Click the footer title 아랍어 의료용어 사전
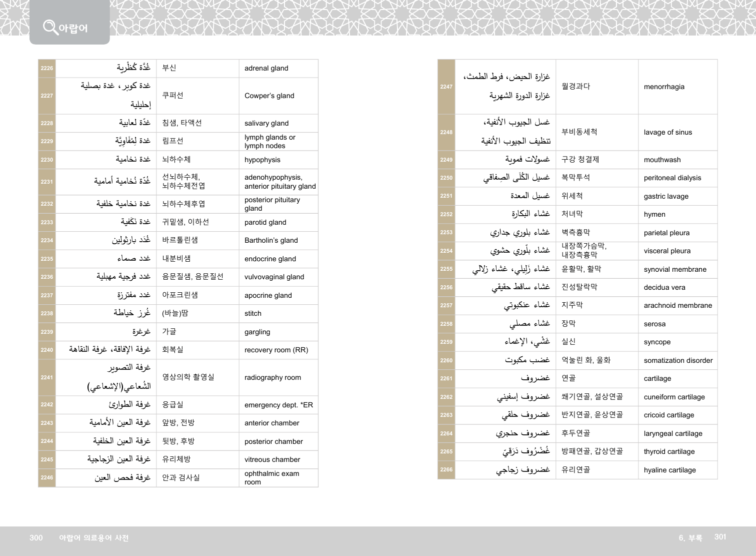This screenshot has height=556, width=756. [93, 538]
